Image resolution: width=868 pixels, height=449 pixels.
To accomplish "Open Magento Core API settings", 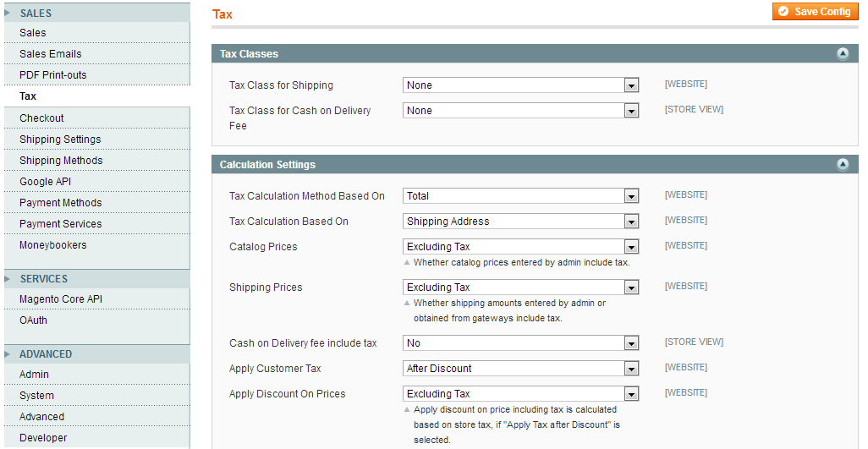I will (61, 299).
